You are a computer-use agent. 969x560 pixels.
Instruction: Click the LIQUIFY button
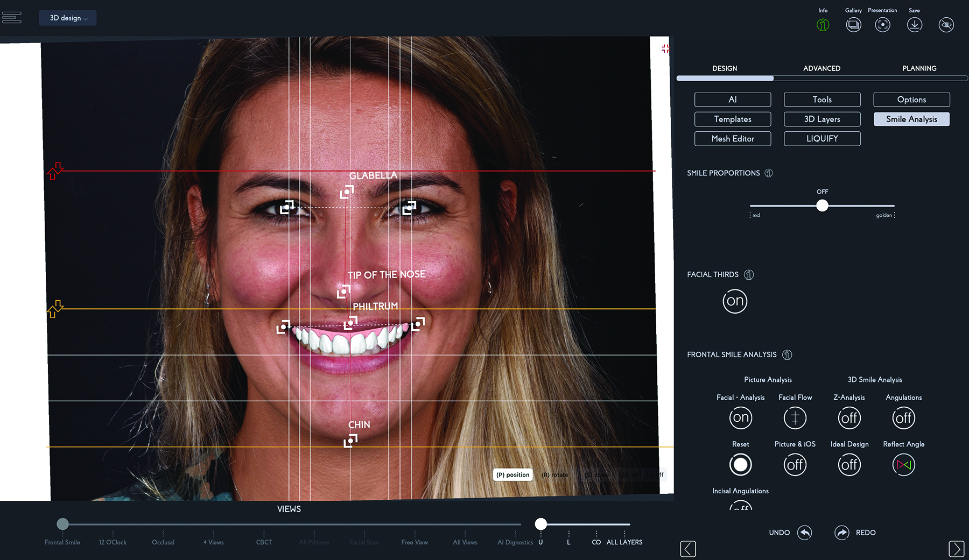point(822,139)
